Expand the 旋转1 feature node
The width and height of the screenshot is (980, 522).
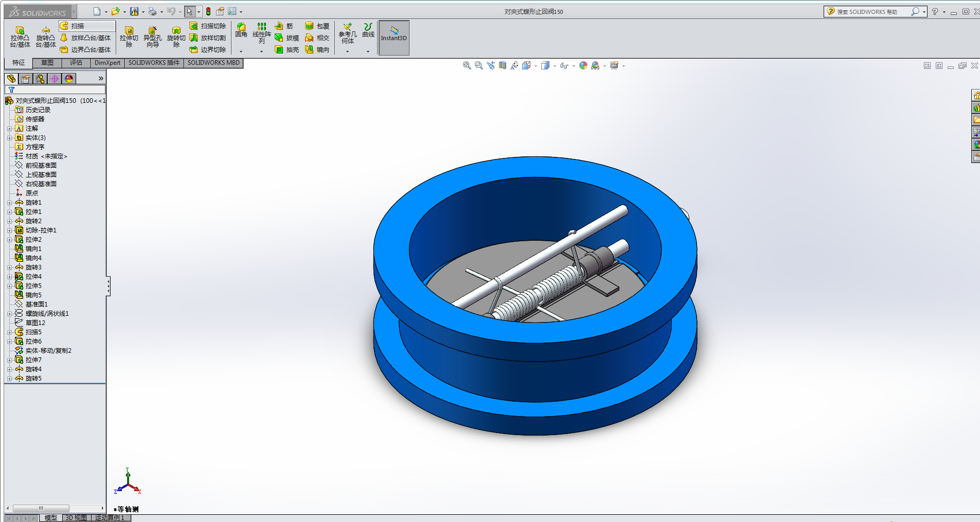pyautogui.click(x=9, y=203)
